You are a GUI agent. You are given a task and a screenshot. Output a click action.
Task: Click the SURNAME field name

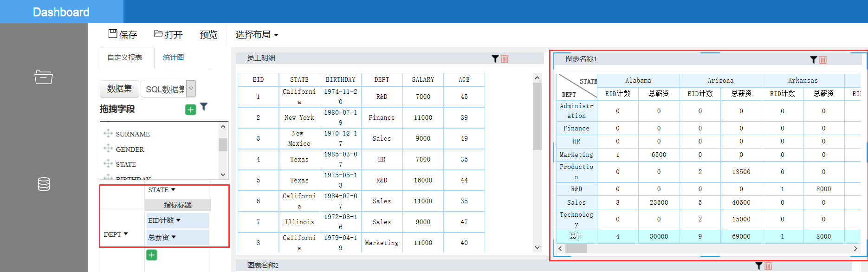click(x=133, y=134)
